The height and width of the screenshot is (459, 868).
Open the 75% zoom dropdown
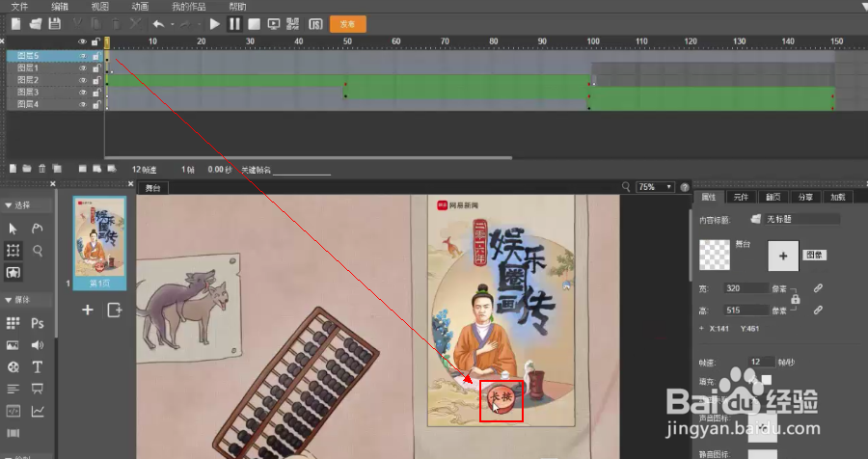[656, 187]
